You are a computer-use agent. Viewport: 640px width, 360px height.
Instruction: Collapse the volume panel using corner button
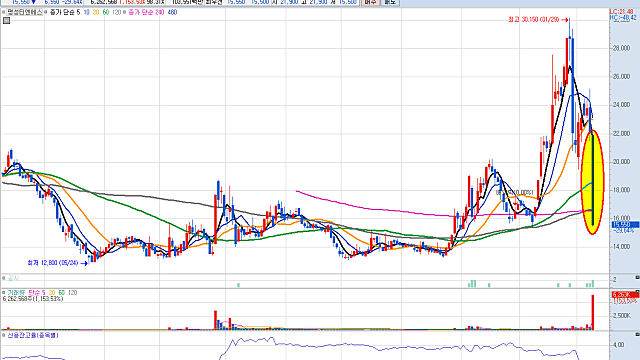point(637,291)
